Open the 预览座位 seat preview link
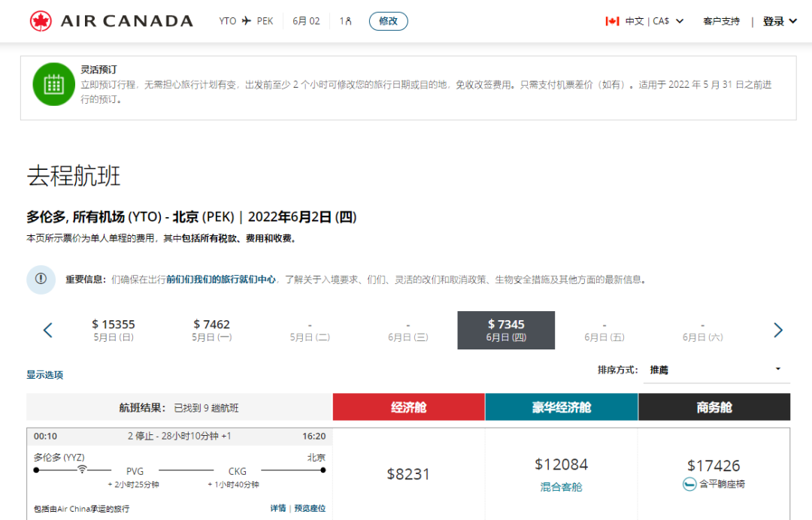Viewport: 812px width, 520px height. (310, 508)
